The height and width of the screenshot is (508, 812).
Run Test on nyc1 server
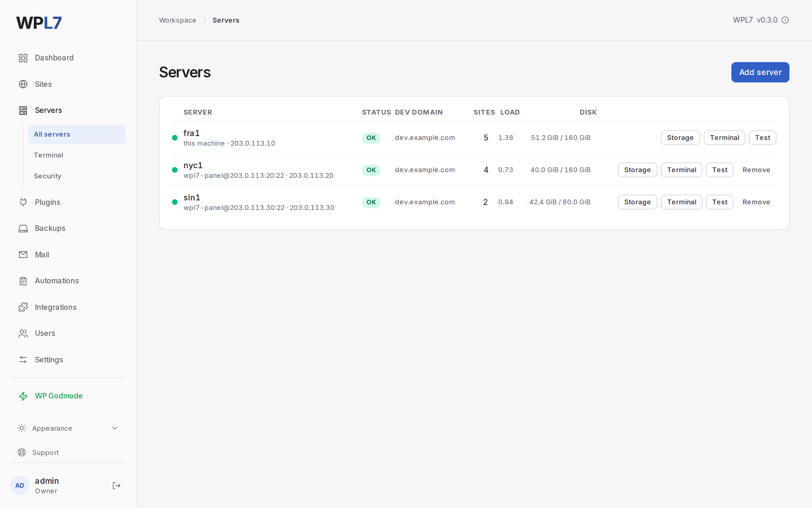tap(720, 170)
